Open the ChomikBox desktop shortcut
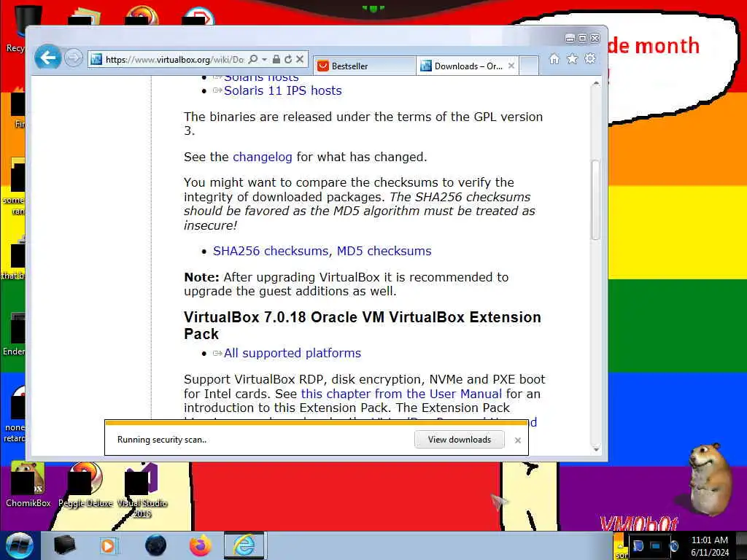747x560 pixels. [28, 485]
